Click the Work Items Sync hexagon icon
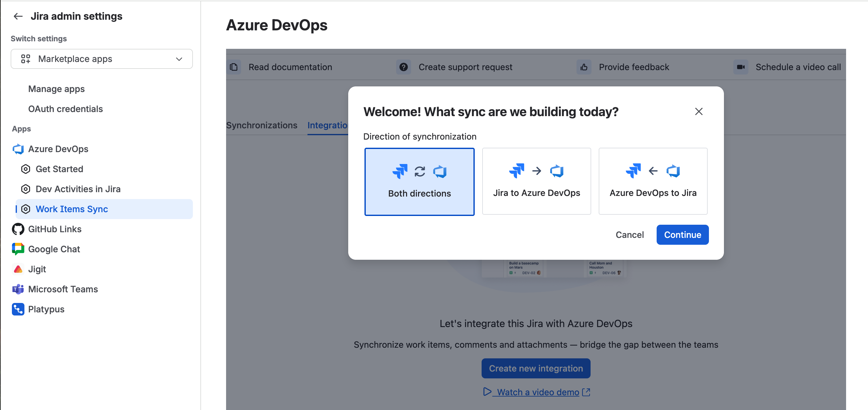 26,209
